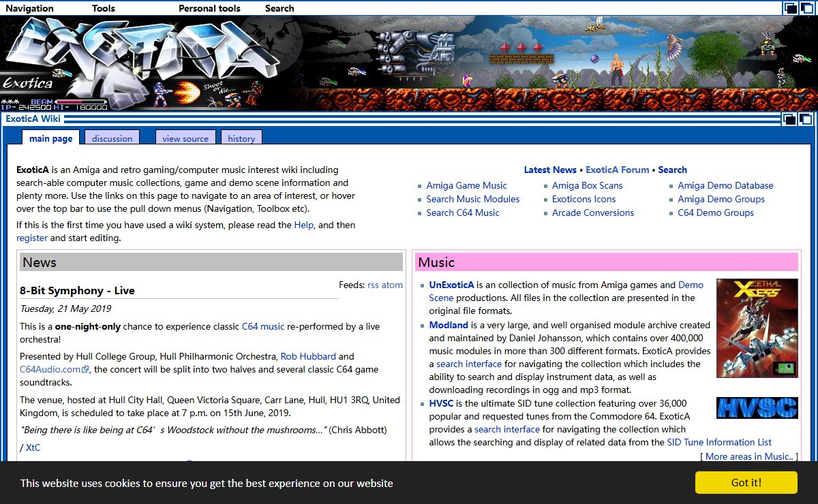
Task: Open the HVSC search interface link
Action: tap(507, 429)
